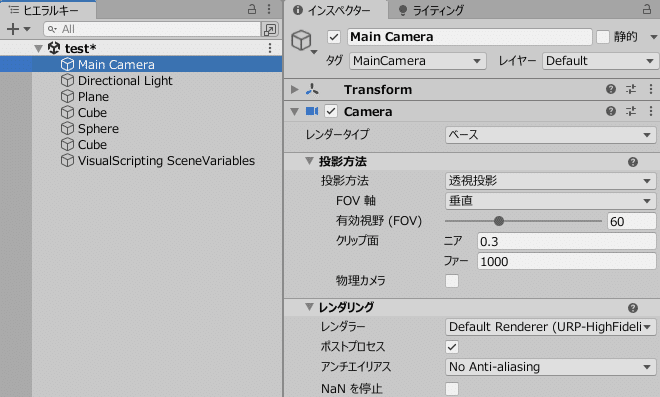Screen dimensions: 660x397
Task: Click the plus create-object button in Hierarchy
Action: pos(13,29)
